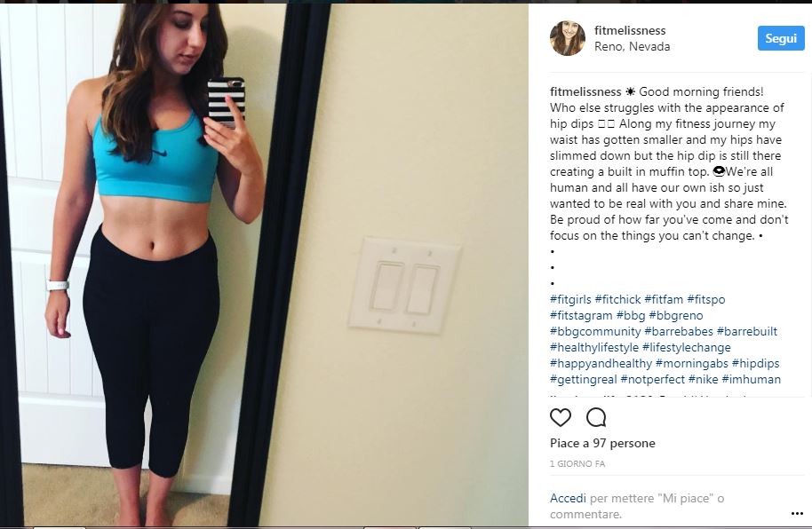Follow the account with the Segui button
Screen dimensions: 812x529
tap(781, 38)
